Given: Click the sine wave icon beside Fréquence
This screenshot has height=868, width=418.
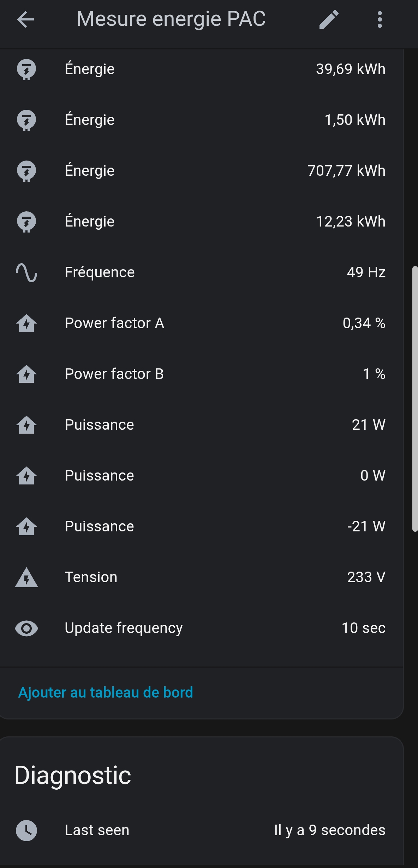Looking at the screenshot, I should coord(26,273).
